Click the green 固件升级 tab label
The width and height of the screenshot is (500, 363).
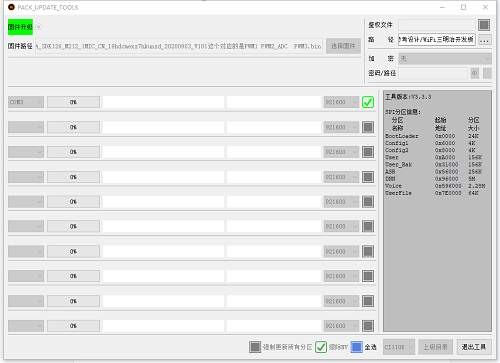(x=20, y=27)
